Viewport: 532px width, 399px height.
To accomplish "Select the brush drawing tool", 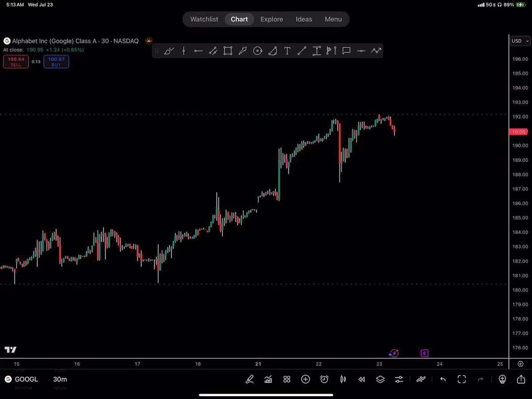I will coord(169,51).
